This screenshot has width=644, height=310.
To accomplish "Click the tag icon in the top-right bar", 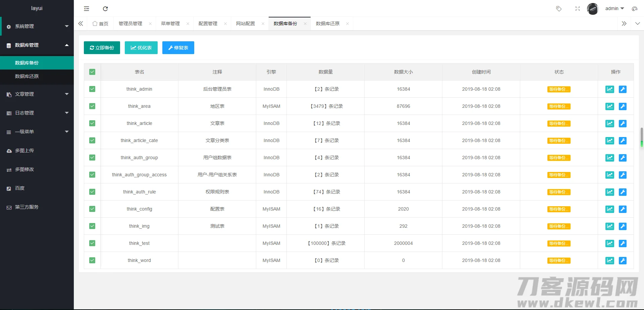I will coord(559,9).
